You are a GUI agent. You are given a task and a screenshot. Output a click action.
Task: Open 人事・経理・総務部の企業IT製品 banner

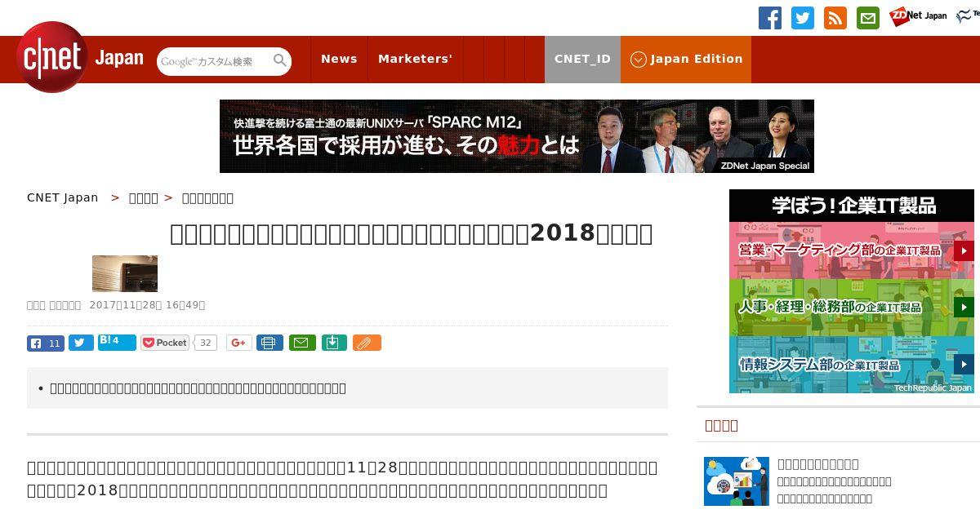click(852, 308)
